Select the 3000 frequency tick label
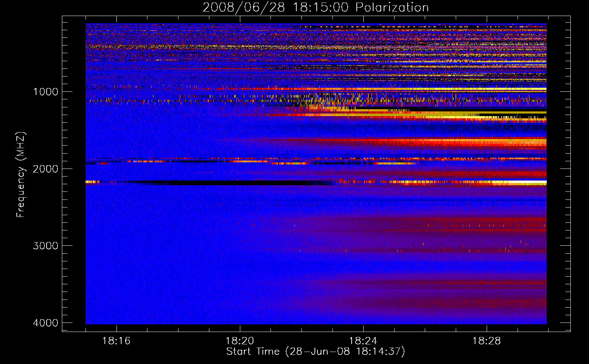This screenshot has width=589, height=364. pos(46,246)
